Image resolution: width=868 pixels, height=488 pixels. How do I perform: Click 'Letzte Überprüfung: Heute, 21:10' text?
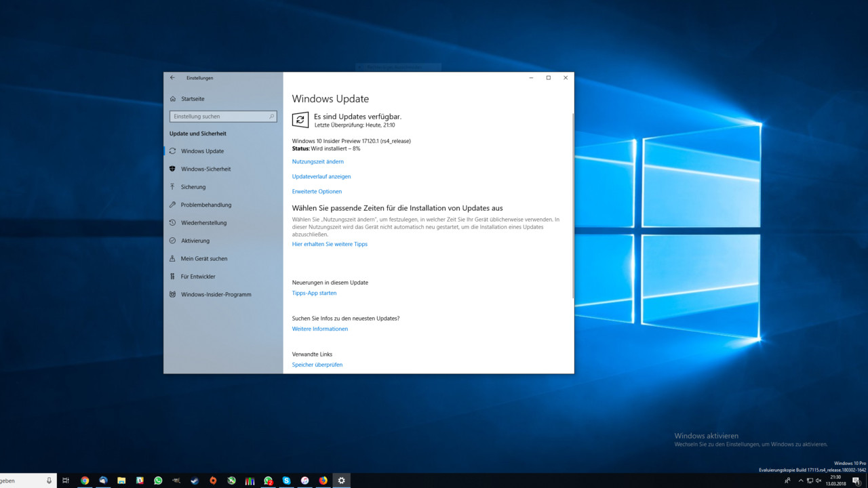tap(355, 125)
